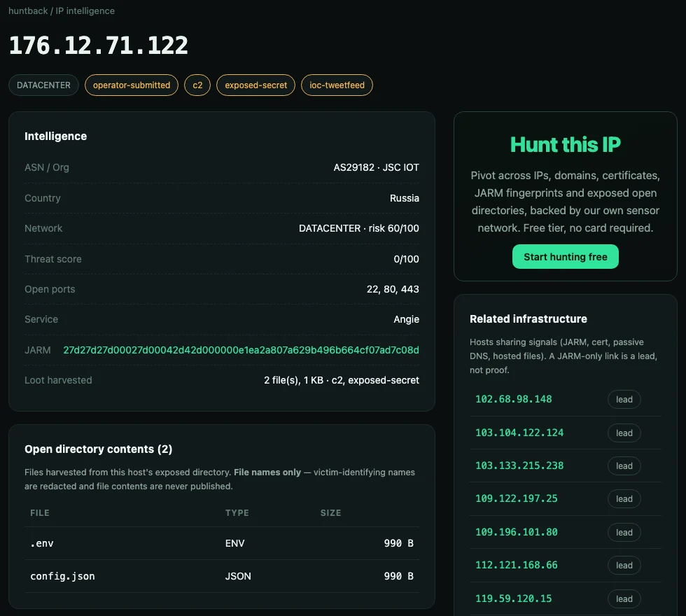
Task: Select the JSON type cell
Action: coord(238,576)
